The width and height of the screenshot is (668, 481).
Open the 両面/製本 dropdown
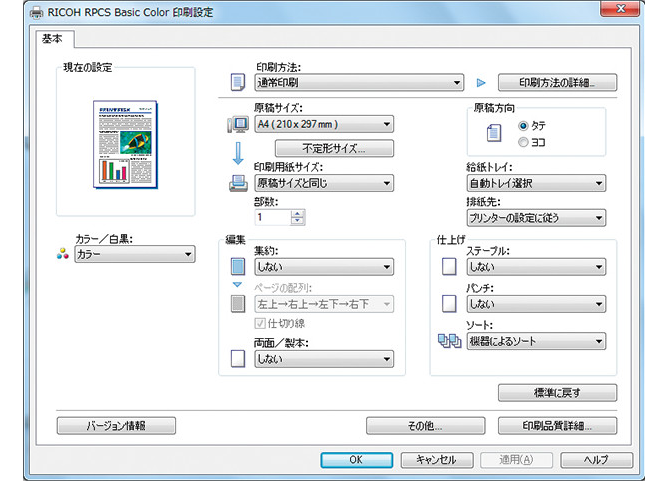pos(324,359)
